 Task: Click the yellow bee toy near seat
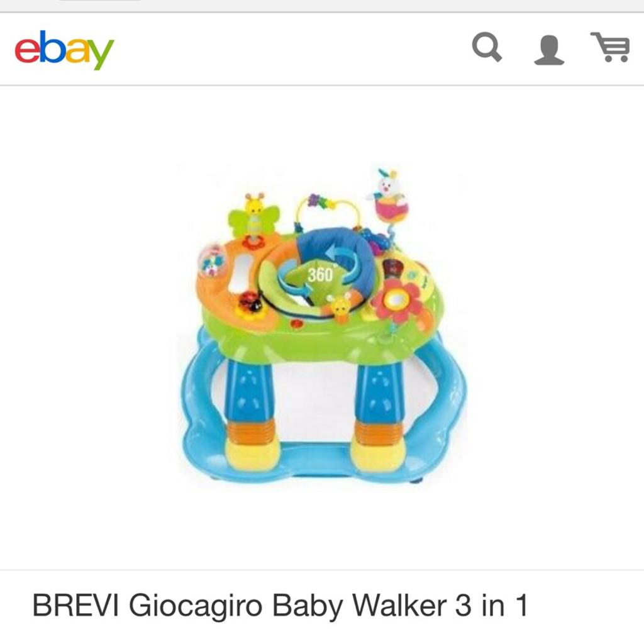[x=340, y=306]
